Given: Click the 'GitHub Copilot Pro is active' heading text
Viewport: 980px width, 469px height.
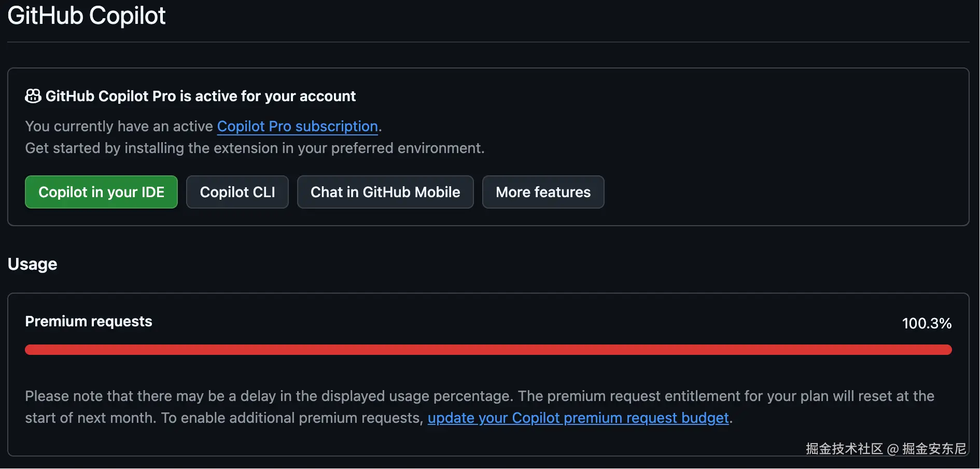Looking at the screenshot, I should pyautogui.click(x=201, y=96).
